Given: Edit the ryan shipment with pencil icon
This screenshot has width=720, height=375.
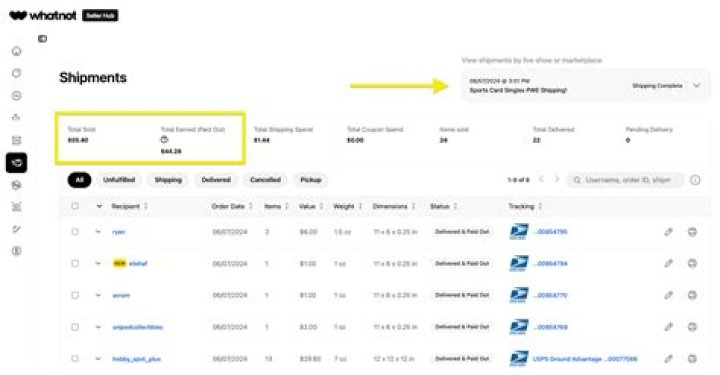Looking at the screenshot, I should (x=669, y=232).
